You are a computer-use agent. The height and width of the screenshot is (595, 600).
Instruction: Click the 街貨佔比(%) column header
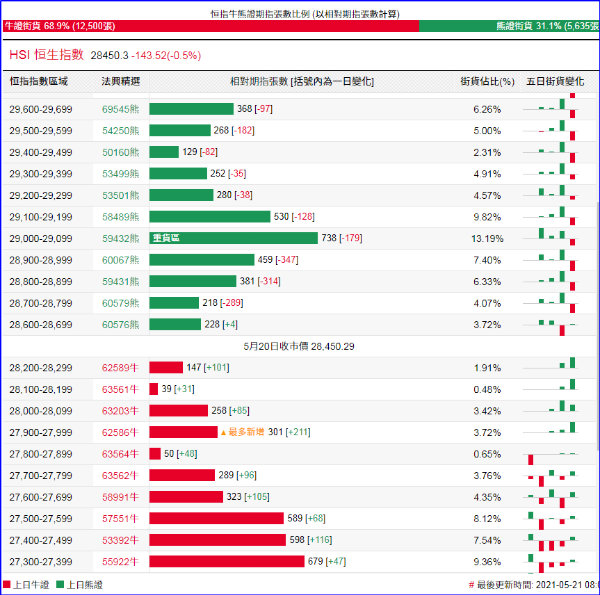pos(487,82)
